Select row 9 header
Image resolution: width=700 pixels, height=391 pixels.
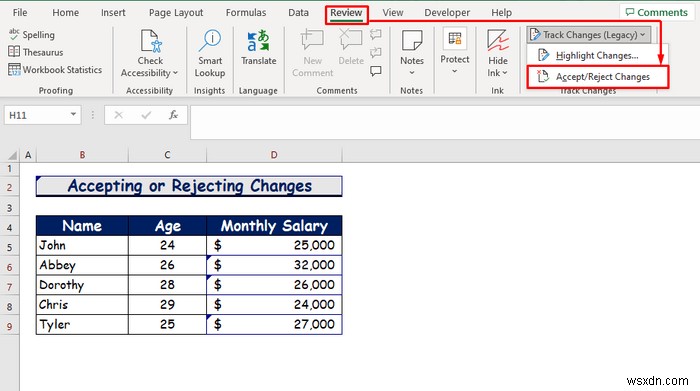pos(9,326)
